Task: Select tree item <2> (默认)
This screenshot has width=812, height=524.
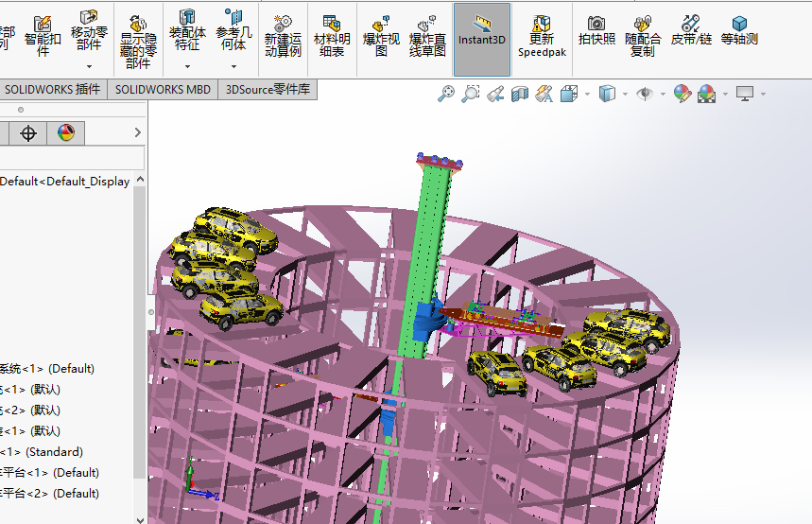Action: (30, 410)
